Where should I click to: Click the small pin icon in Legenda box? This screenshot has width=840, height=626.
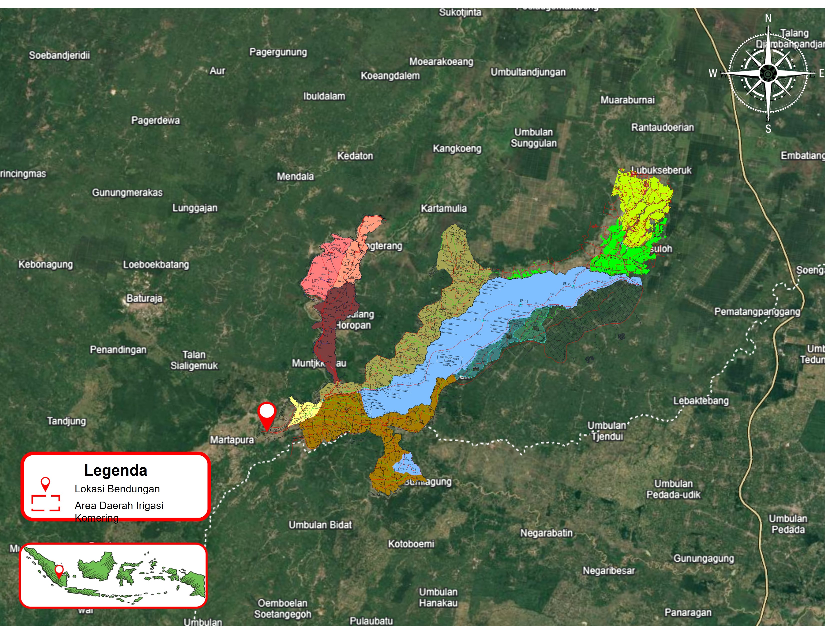click(45, 484)
